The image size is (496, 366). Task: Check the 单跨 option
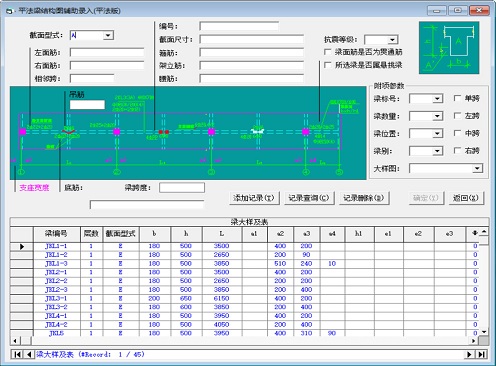tap(457, 98)
